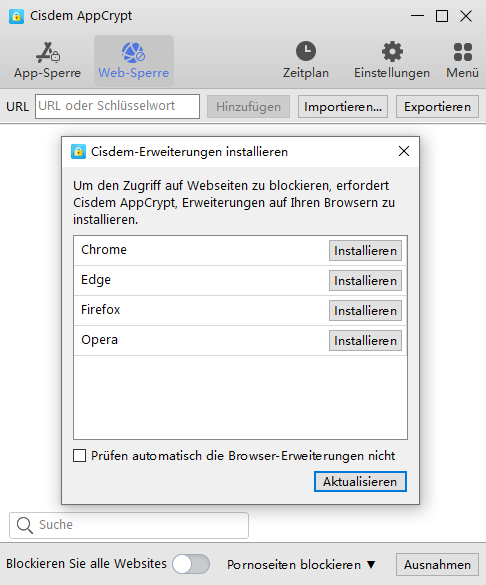Screen dimensions: 486x585
Task: Open Einstellungen gear icon
Action: click(392, 51)
